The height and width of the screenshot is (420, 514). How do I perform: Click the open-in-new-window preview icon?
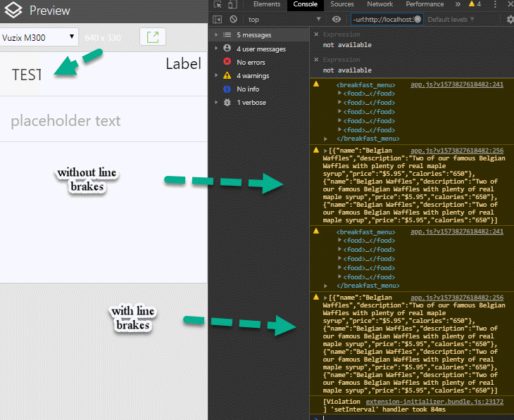(152, 37)
